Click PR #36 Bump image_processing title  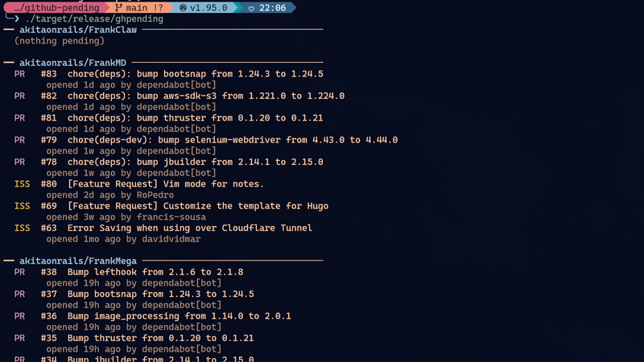click(x=179, y=316)
